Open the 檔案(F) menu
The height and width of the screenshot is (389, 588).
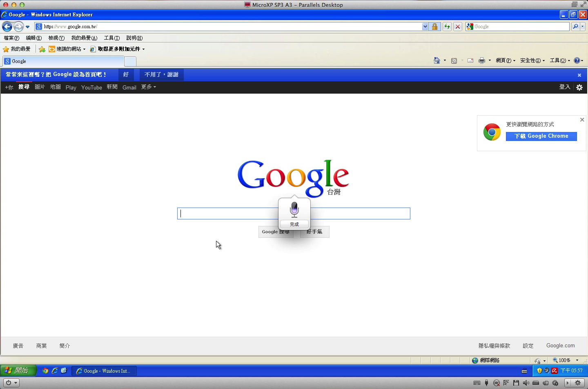pyautogui.click(x=11, y=38)
